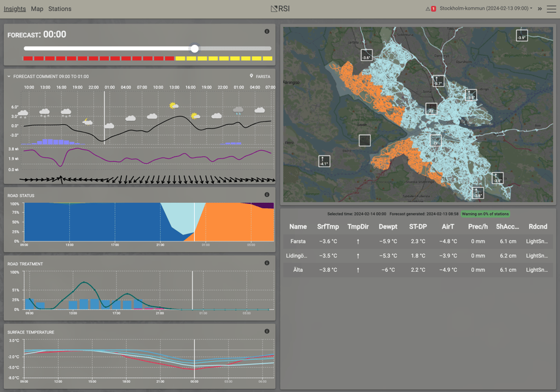Click Farsta's air temperature −4.8 °C
The height and width of the screenshot is (392, 560).
pyautogui.click(x=448, y=241)
